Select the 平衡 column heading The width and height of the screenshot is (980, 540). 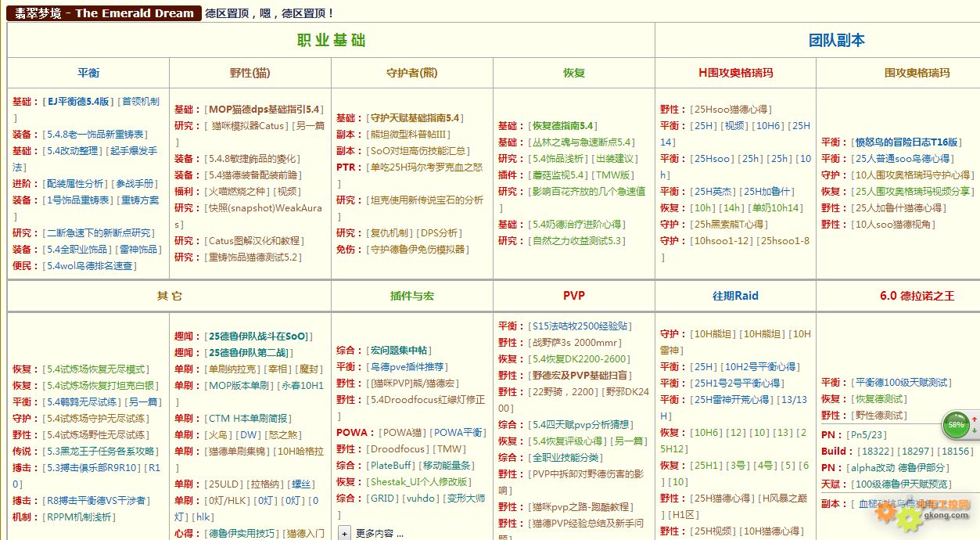(88, 73)
